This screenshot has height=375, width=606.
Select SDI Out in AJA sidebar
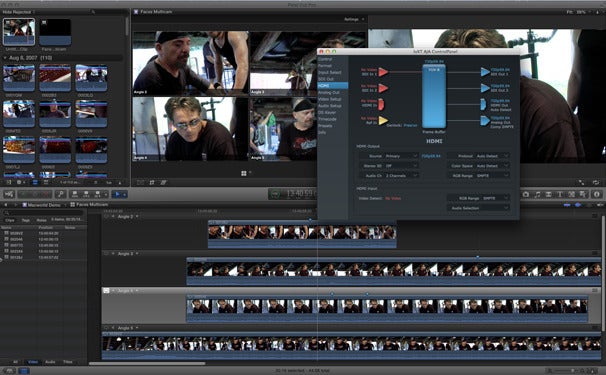(326, 79)
